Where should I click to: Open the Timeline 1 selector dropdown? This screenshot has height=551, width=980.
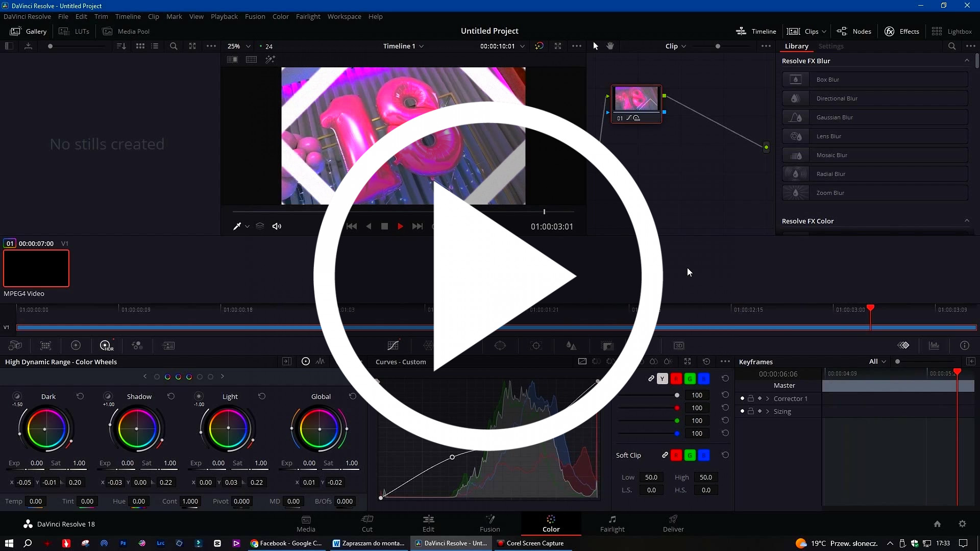click(x=403, y=46)
